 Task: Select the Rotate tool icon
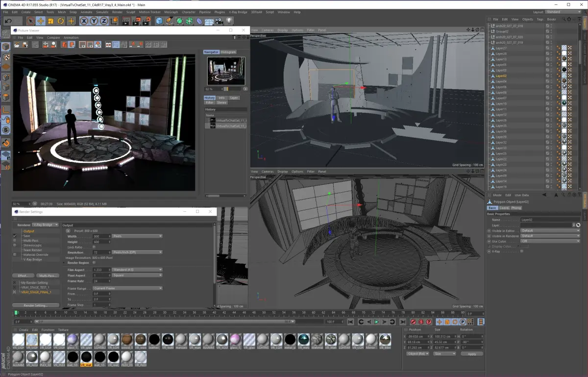tap(61, 21)
